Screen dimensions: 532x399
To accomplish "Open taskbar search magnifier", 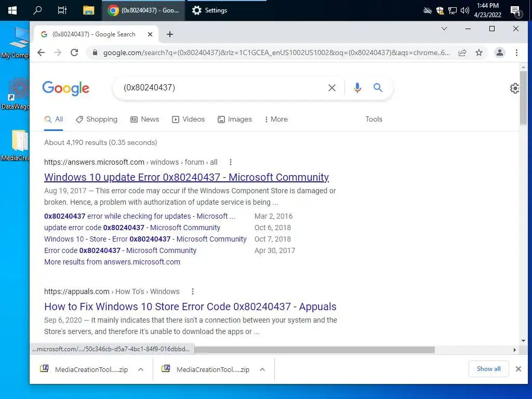I will click(37, 10).
